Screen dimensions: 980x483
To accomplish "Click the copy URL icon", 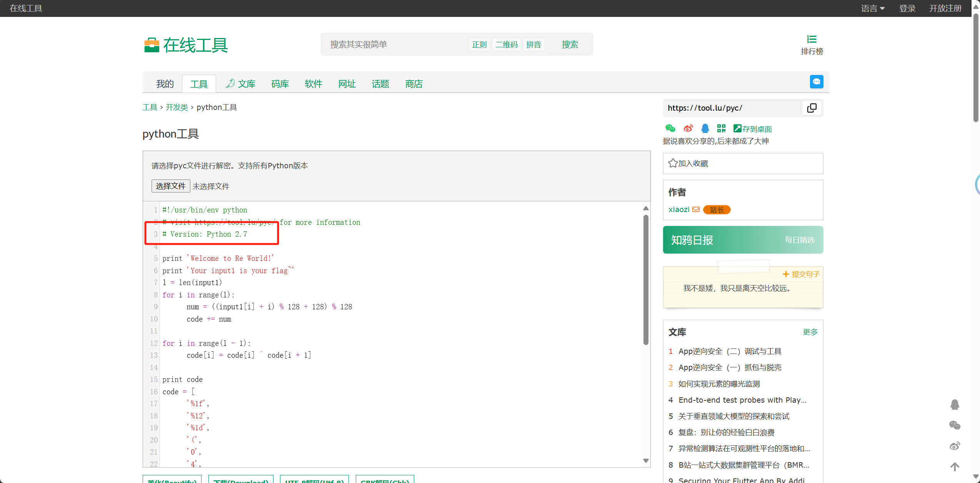I will (x=812, y=108).
